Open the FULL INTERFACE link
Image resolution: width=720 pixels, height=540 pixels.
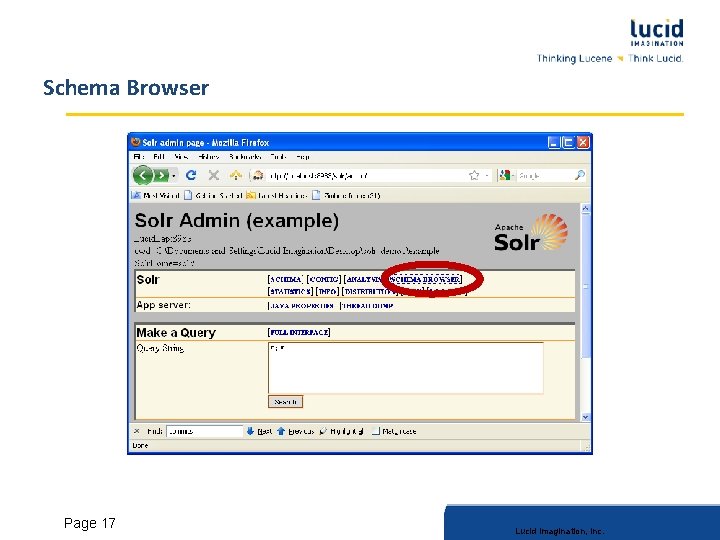(x=299, y=332)
